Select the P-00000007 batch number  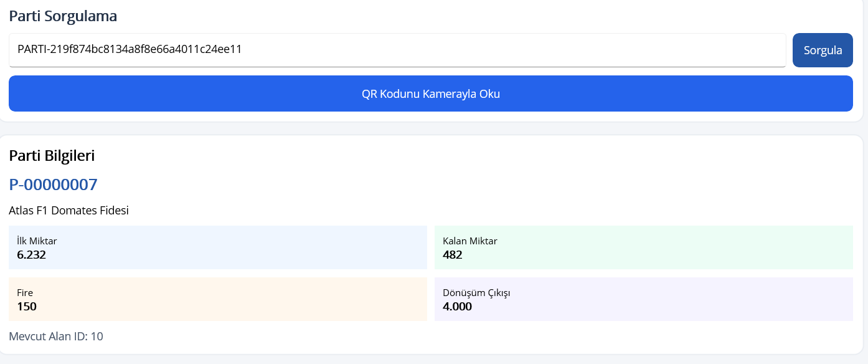click(x=54, y=184)
